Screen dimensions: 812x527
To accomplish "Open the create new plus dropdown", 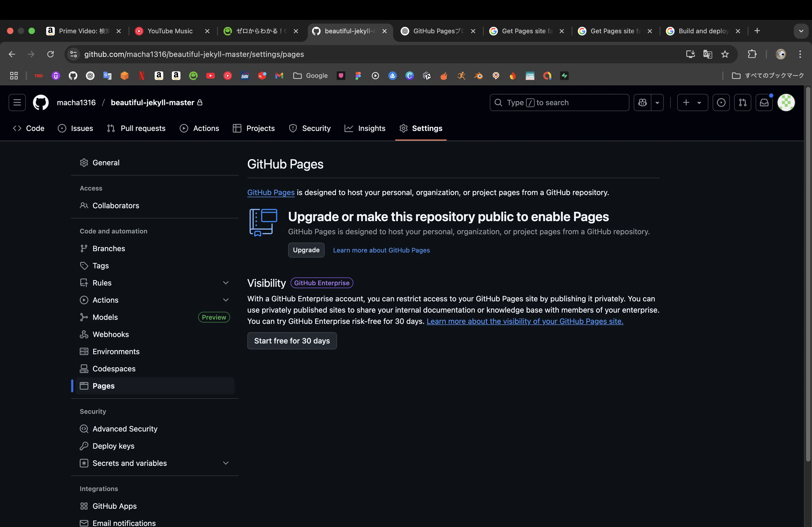I will pos(692,103).
